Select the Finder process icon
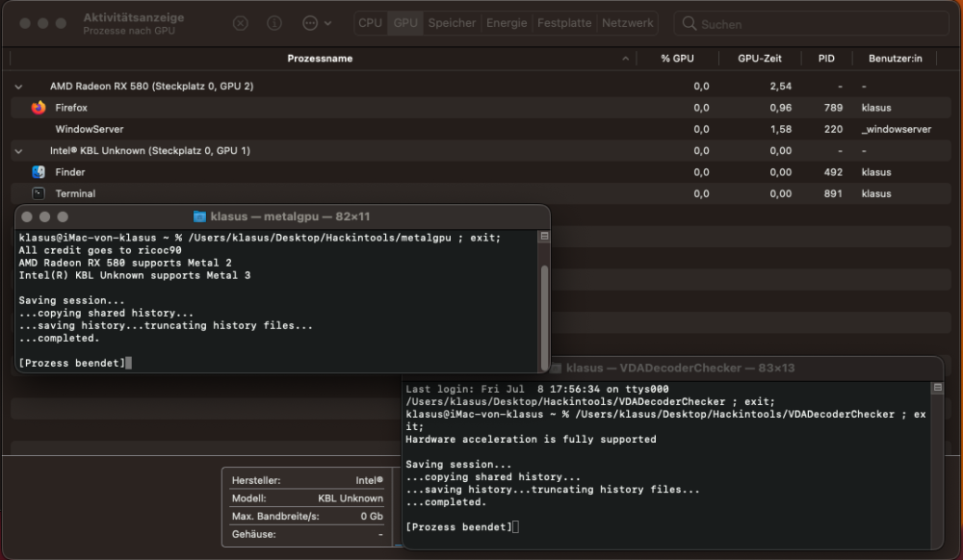 (39, 172)
